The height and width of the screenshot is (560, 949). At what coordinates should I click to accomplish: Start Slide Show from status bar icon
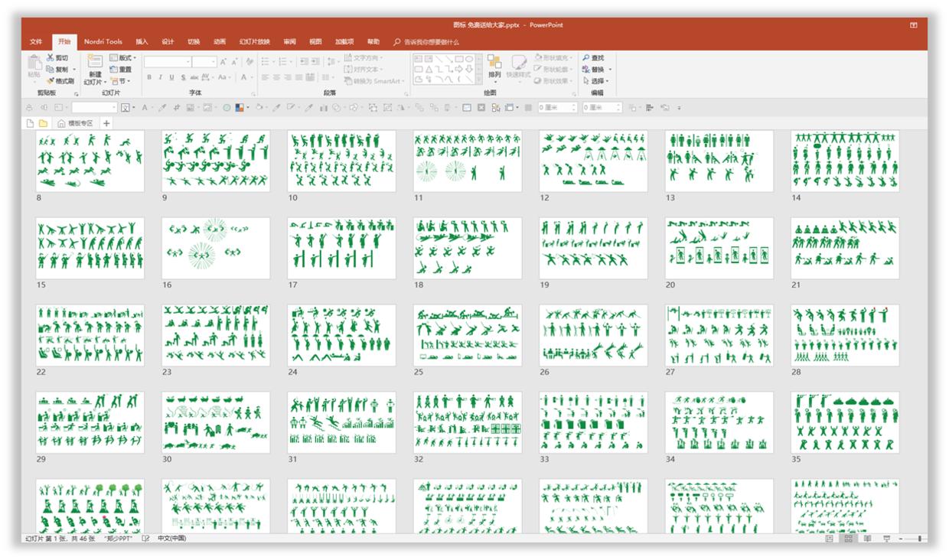tap(886, 539)
